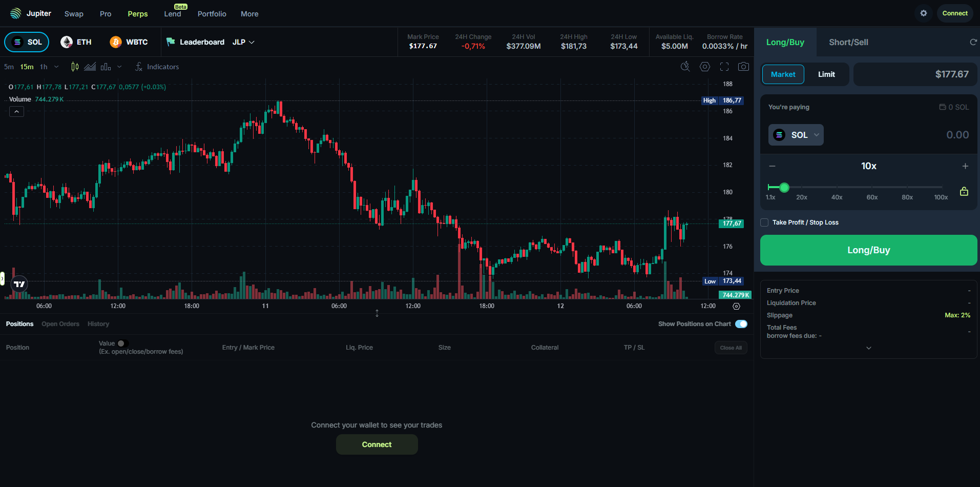Expand the order details chevron
The height and width of the screenshot is (487, 980).
coord(868,348)
